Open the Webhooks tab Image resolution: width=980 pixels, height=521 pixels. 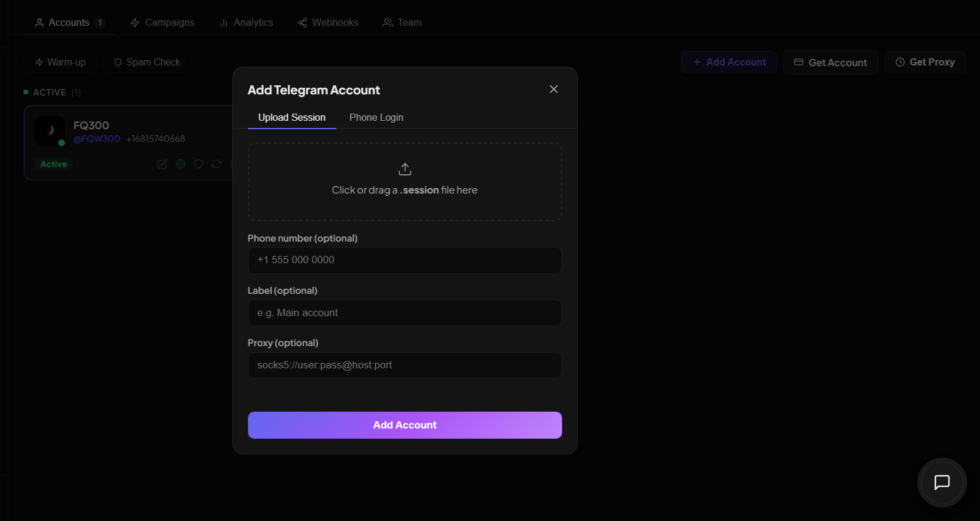point(328,22)
